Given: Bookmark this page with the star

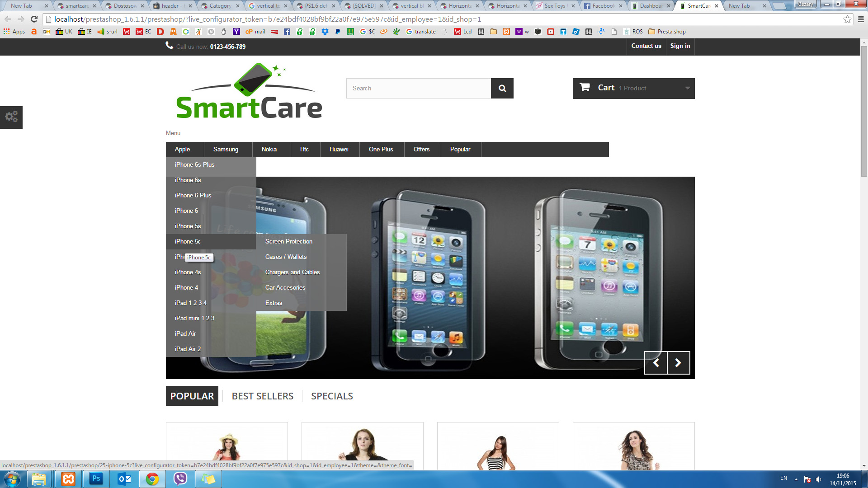Looking at the screenshot, I should click(x=847, y=19).
